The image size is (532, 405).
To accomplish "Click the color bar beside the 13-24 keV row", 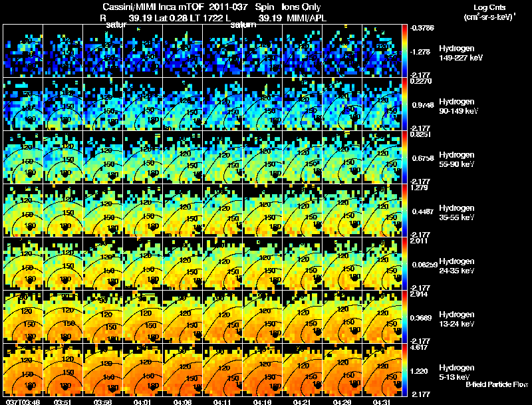I will (x=404, y=317).
